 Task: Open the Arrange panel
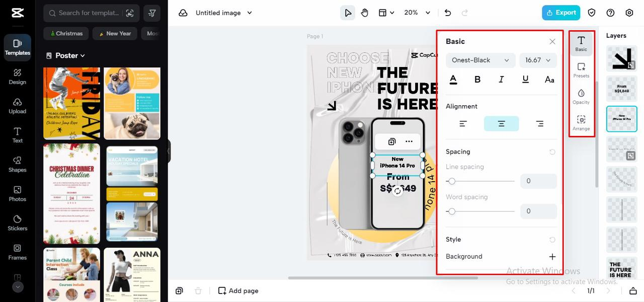click(x=581, y=123)
